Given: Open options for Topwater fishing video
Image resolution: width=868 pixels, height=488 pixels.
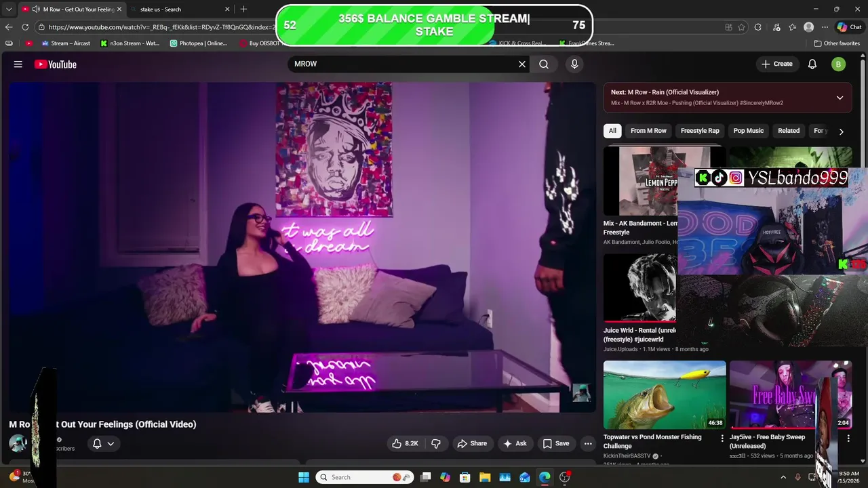Looking at the screenshot, I should (x=722, y=439).
